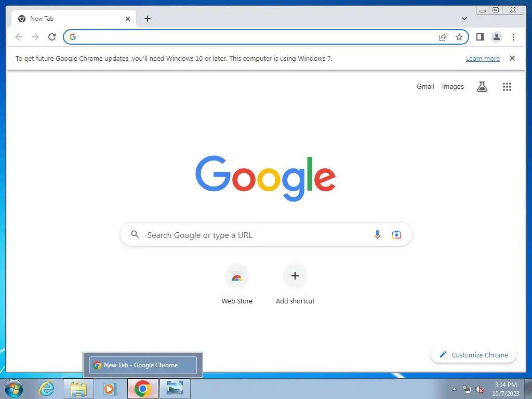Focus the Search Google or type a URL box
Image resolution: width=532 pixels, height=399 pixels.
tap(266, 234)
